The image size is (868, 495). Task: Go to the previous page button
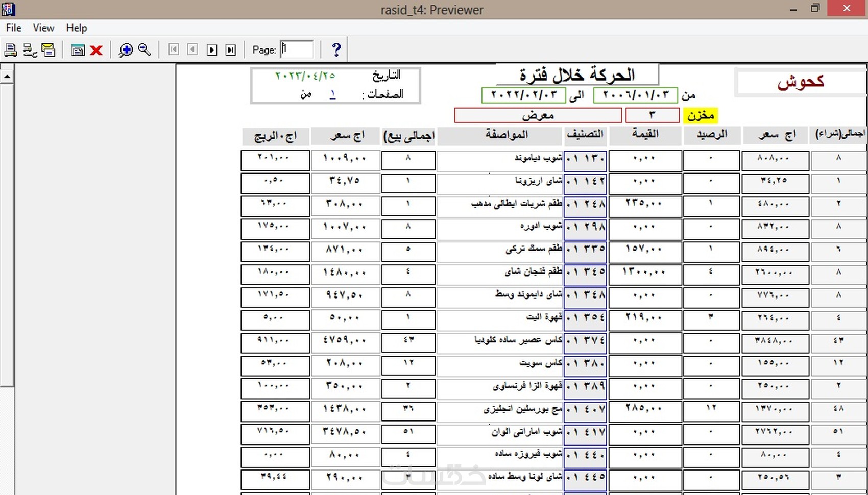[192, 49]
